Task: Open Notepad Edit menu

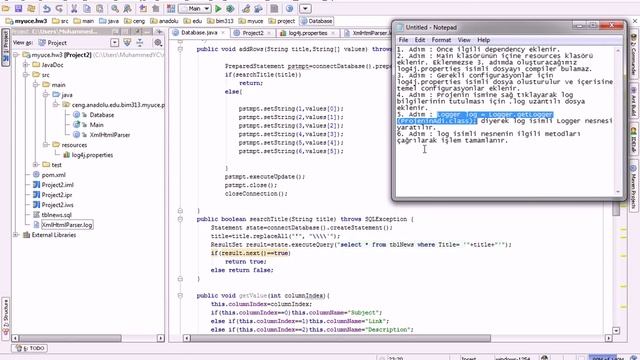Action: click(420, 40)
